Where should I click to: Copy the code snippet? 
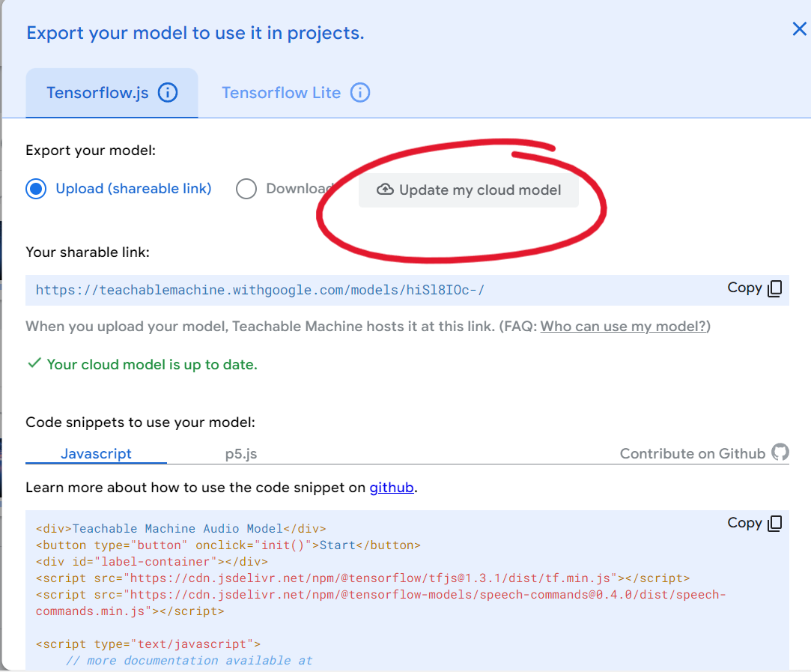pos(754,523)
